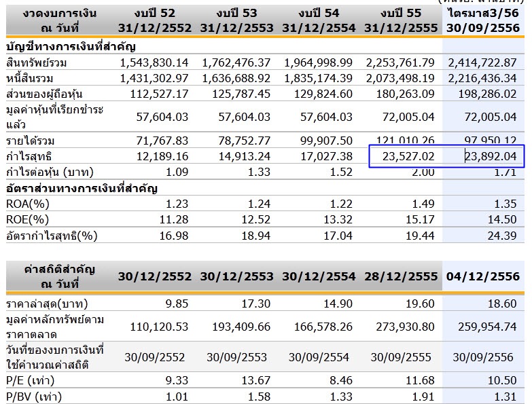Click the งบปี 52 column header
532x404 pixels.
click(155, 20)
